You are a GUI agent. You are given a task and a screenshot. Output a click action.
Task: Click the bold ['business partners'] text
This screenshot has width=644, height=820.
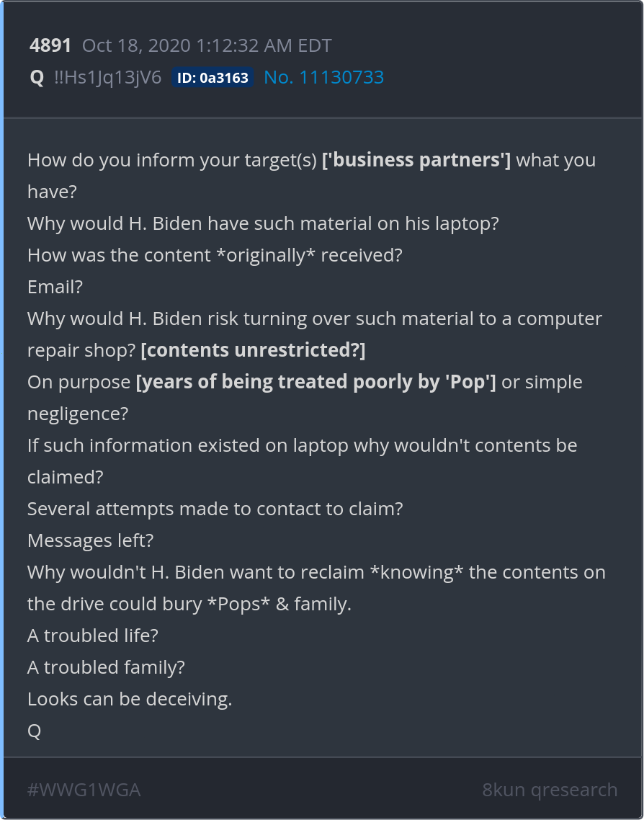tap(416, 160)
